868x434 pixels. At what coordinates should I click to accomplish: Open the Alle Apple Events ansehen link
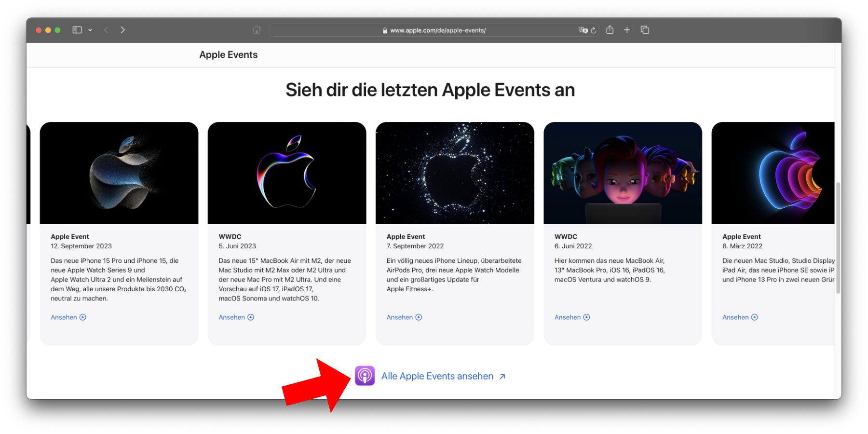(437, 376)
